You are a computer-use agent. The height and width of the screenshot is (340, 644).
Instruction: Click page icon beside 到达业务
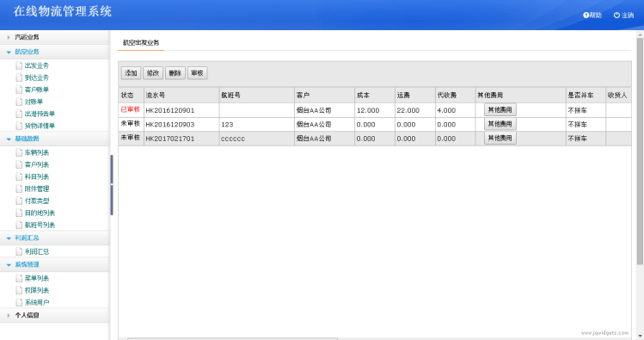point(19,77)
